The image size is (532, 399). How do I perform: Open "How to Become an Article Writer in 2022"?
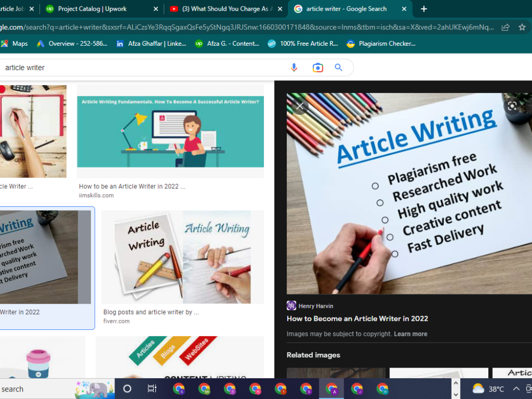[357, 319]
